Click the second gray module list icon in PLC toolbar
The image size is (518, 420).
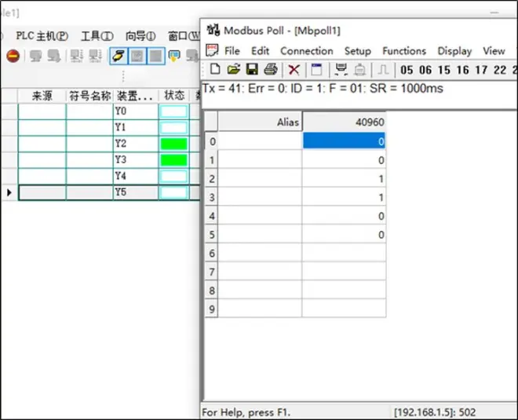[95, 56]
